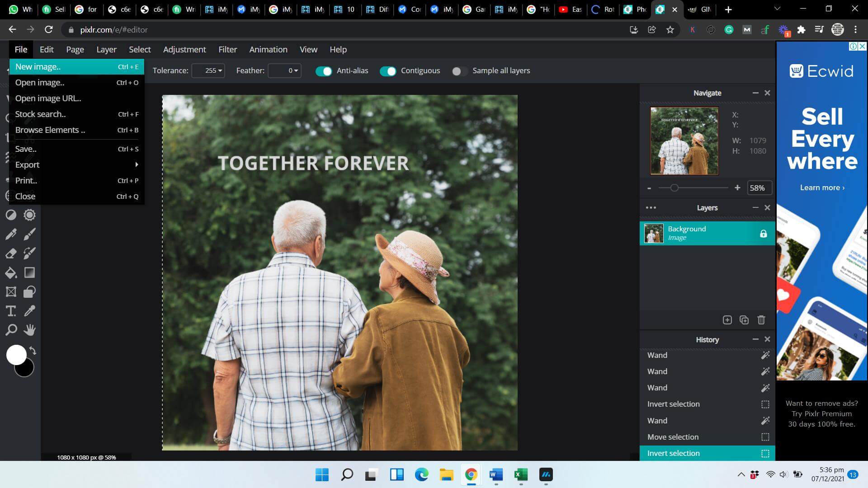Image resolution: width=868 pixels, height=488 pixels.
Task: Click the Pixlr taskbar icon
Action: coord(546,474)
